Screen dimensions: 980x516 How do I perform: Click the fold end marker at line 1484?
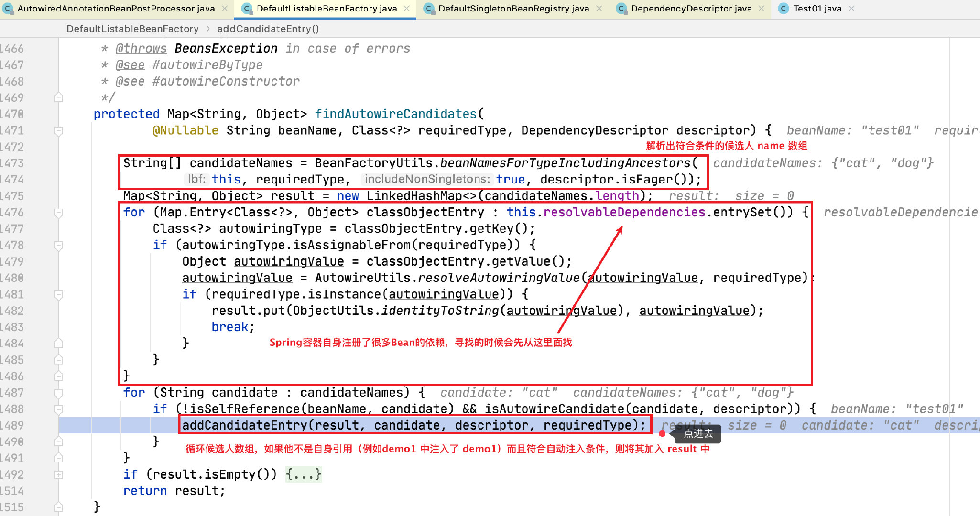tap(59, 343)
